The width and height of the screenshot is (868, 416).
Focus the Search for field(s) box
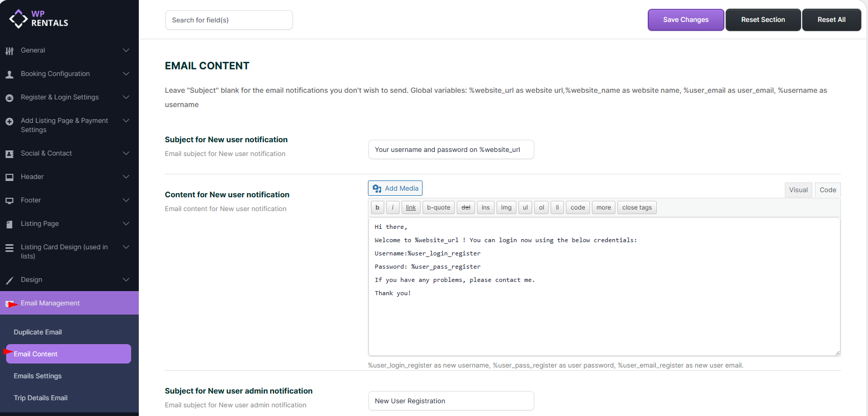click(229, 20)
